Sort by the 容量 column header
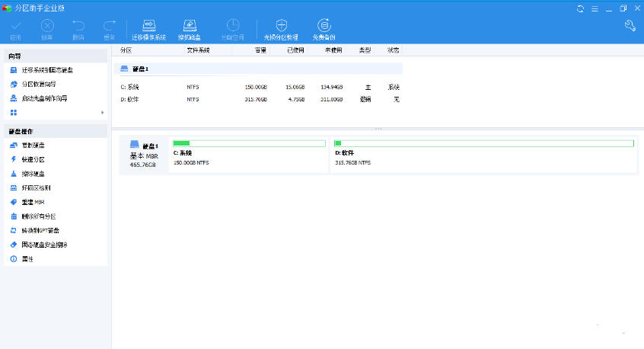Viewport: 644px width, 349px height. click(x=260, y=50)
